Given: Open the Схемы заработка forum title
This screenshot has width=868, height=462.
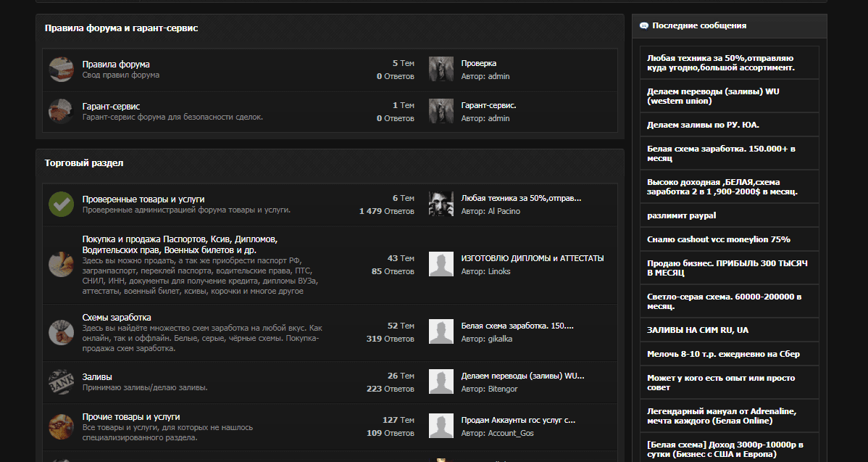Looking at the screenshot, I should coord(117,318).
